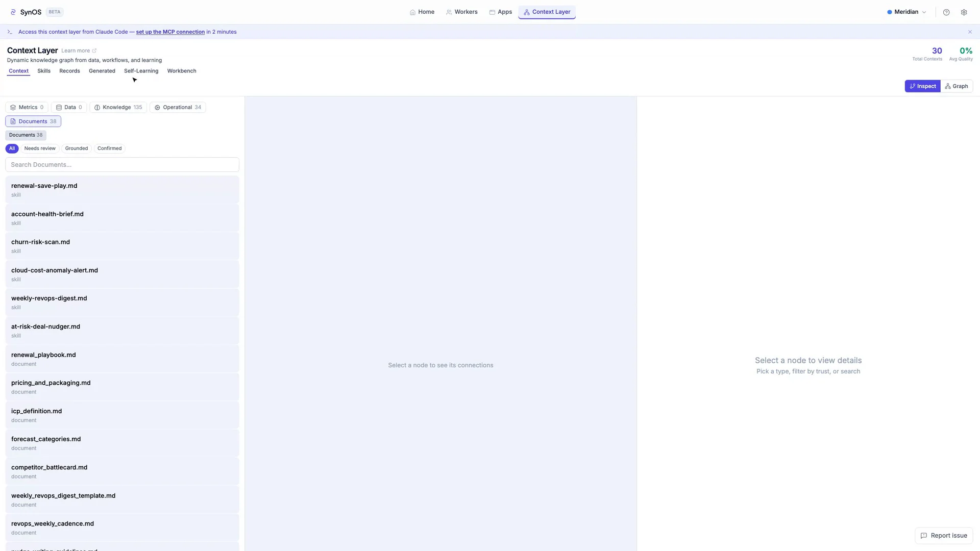This screenshot has height=551, width=980.
Task: Select weekly-revops-digest.md document
Action: pos(122,303)
